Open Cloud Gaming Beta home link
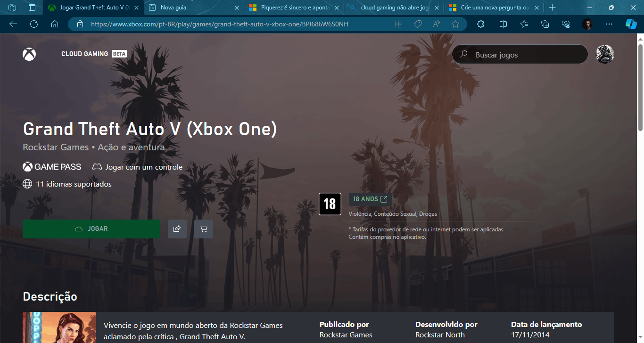Image resolution: width=644 pixels, height=343 pixels. tap(94, 54)
